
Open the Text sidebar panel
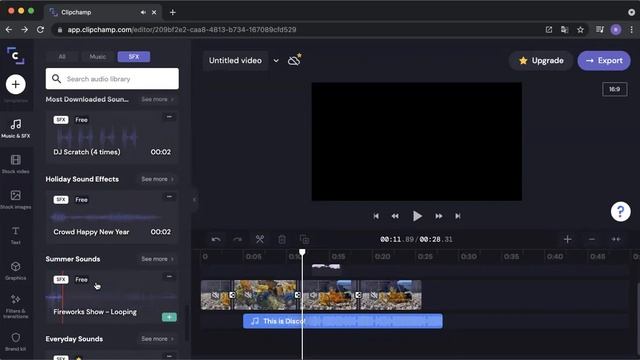(x=16, y=235)
